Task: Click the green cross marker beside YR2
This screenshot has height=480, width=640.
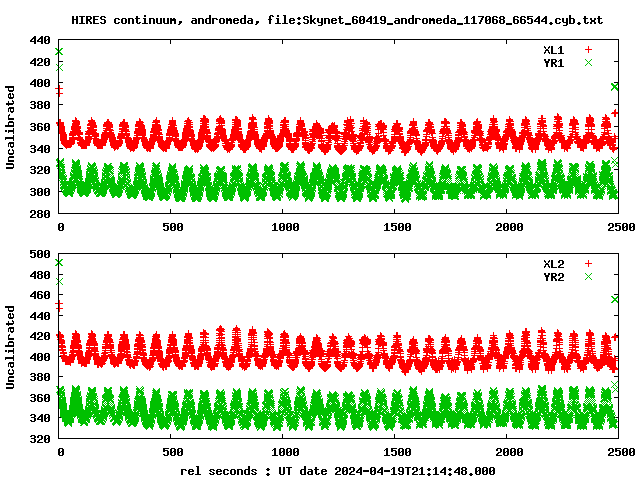Action: click(x=589, y=276)
